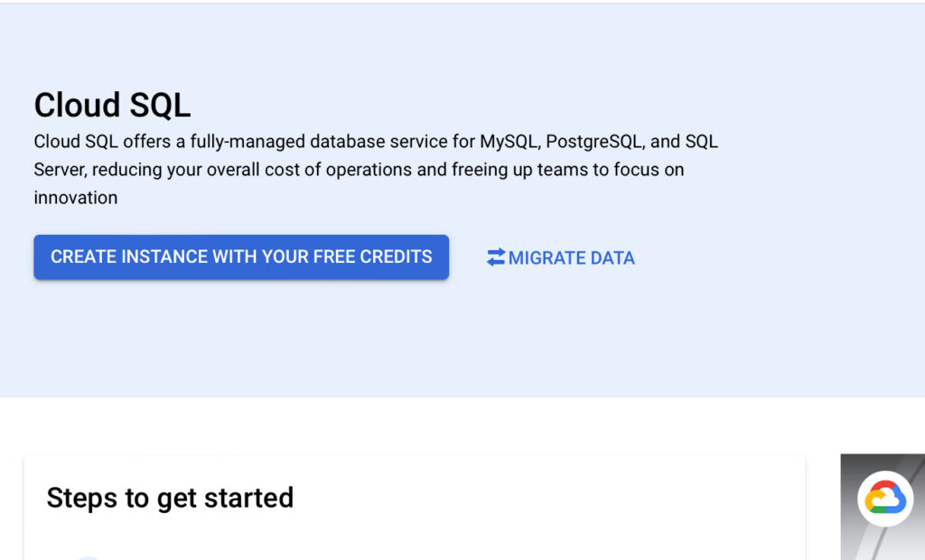Image resolution: width=925 pixels, height=560 pixels.
Task: Click the word innovation in the description
Action: (x=76, y=198)
